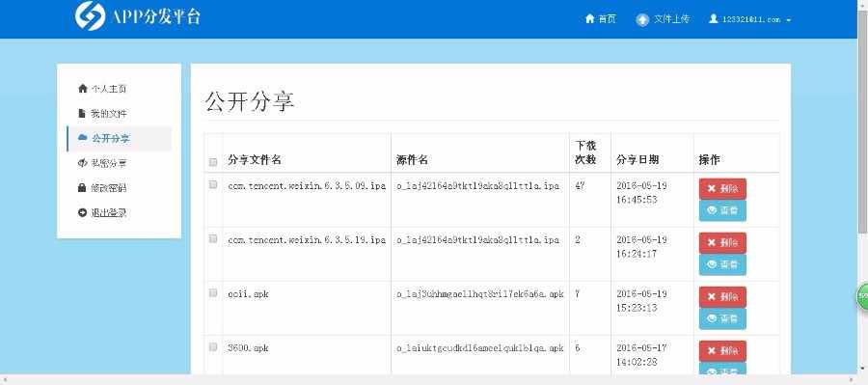Viewport: 868px width, 385px height.
Task: View com.tencent.weixin.6.3.5.09.ipa with blue 查看 button
Action: [722, 210]
